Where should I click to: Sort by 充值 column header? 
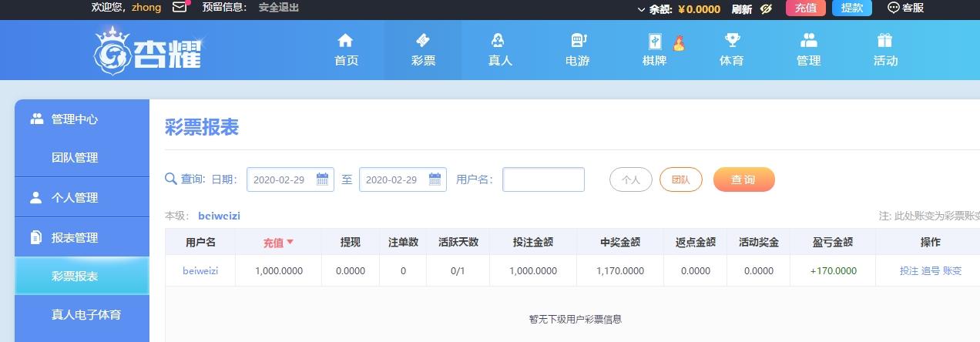tap(278, 242)
